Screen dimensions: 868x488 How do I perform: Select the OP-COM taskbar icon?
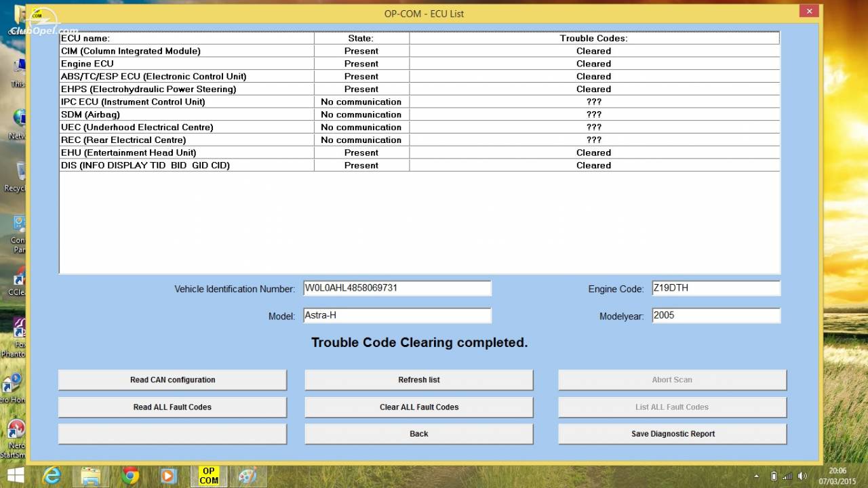click(x=209, y=475)
